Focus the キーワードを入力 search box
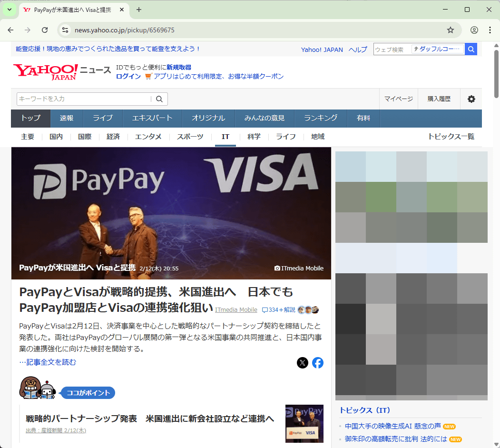This screenshot has height=448, width=500. [84, 99]
